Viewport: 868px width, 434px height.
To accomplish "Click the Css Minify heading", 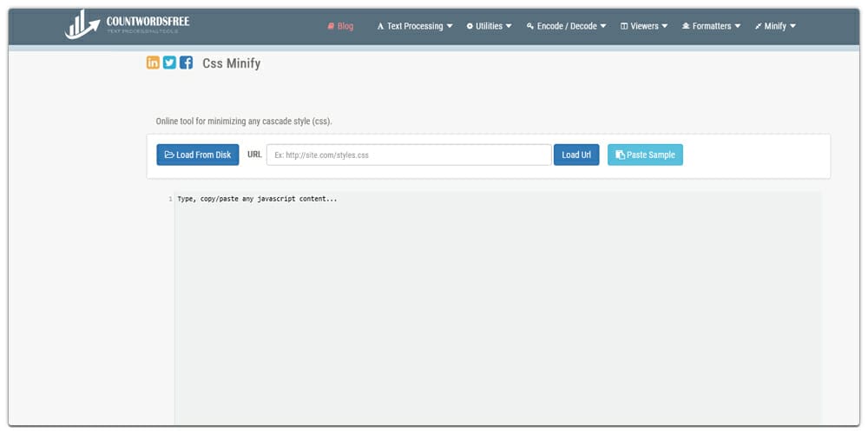I will tap(232, 63).
